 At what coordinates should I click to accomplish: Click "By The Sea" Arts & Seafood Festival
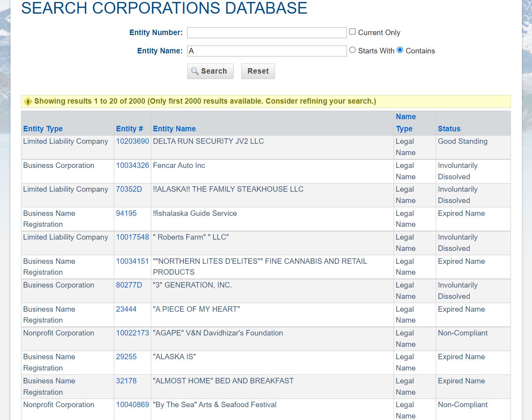(x=215, y=405)
